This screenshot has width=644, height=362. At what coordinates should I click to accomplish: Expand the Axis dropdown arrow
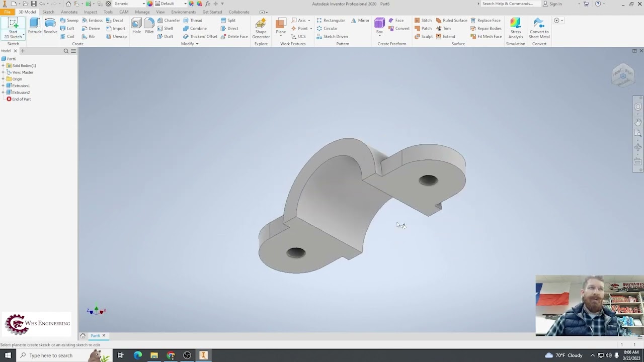(309, 21)
